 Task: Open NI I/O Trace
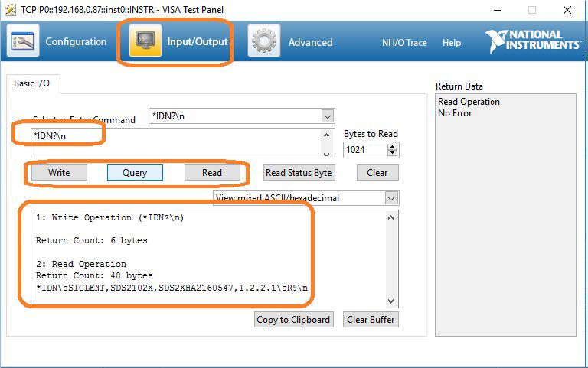(404, 43)
